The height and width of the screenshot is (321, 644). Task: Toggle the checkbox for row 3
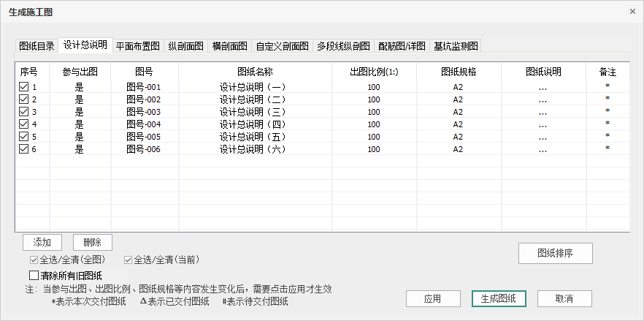tap(24, 112)
